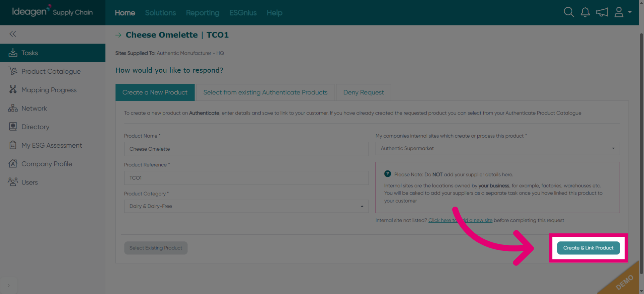Viewport: 644px width, 294px height.
Task: Select the Create a New Product tab
Action: pos(155,92)
